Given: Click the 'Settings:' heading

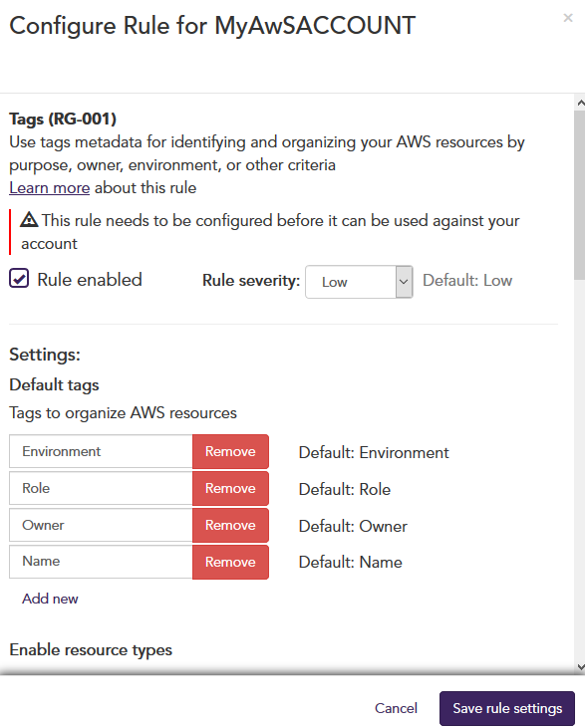Looking at the screenshot, I should pyautogui.click(x=45, y=355).
